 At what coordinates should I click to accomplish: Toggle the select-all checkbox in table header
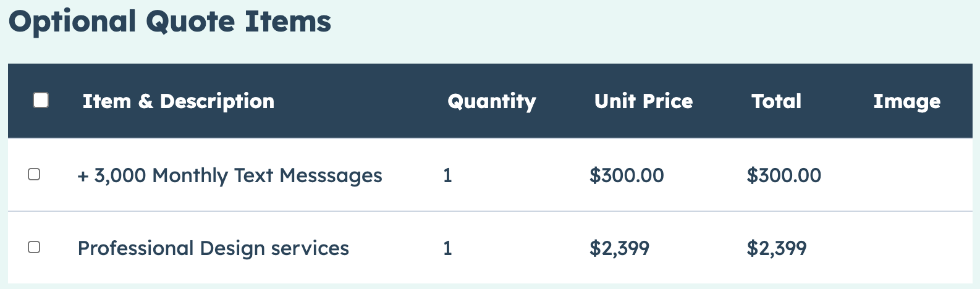[x=41, y=100]
